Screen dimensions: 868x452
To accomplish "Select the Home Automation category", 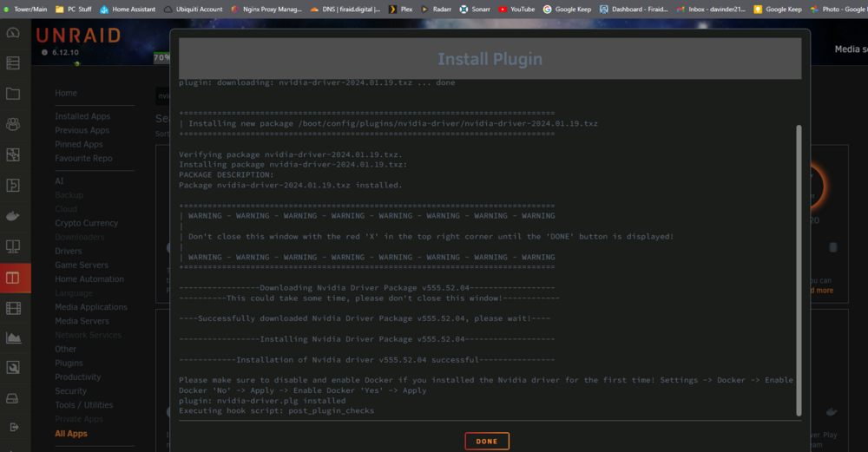I will point(89,278).
